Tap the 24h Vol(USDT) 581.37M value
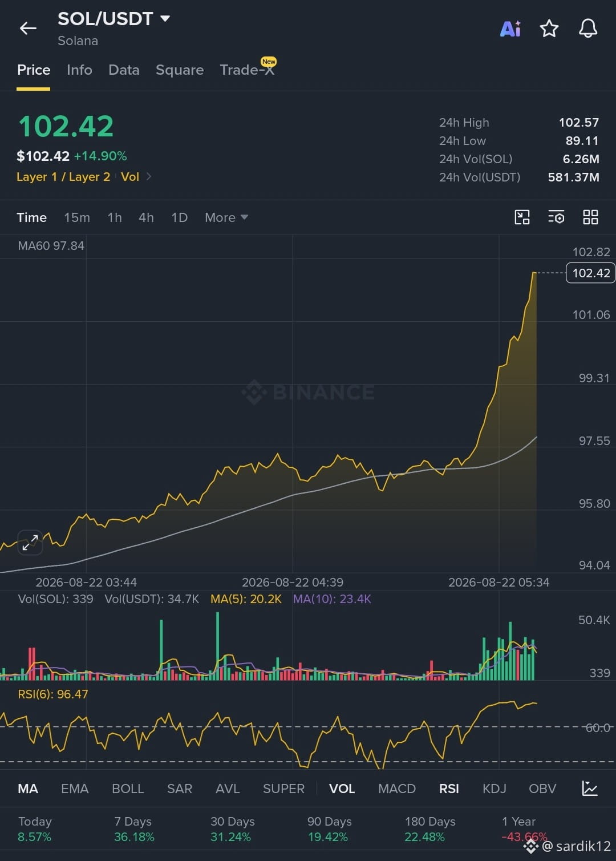The width and height of the screenshot is (616, 861). pyautogui.click(x=573, y=177)
